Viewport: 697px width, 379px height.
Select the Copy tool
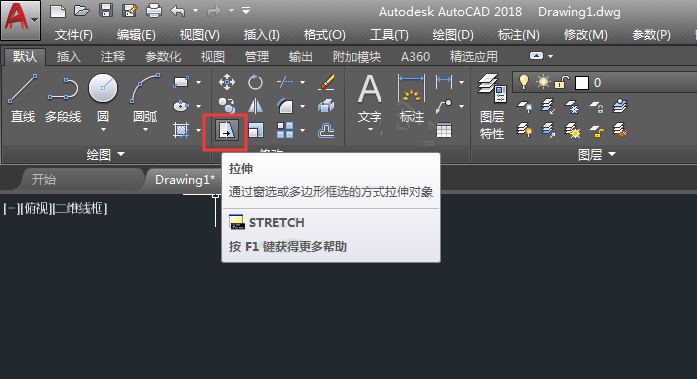(227, 106)
